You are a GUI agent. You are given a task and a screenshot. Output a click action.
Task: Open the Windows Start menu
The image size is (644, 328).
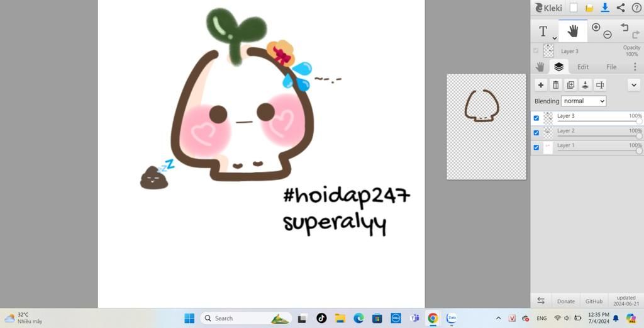point(189,318)
